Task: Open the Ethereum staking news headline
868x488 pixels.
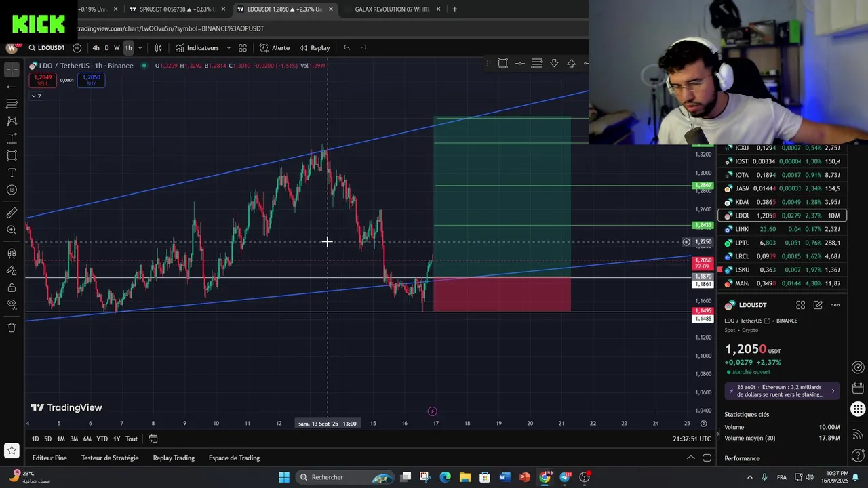Action: tap(783, 391)
